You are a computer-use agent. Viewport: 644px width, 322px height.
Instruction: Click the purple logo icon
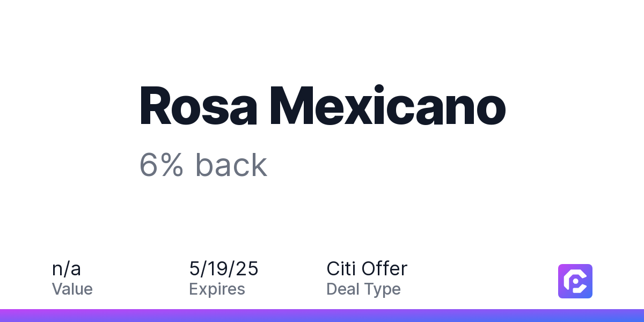point(575,281)
